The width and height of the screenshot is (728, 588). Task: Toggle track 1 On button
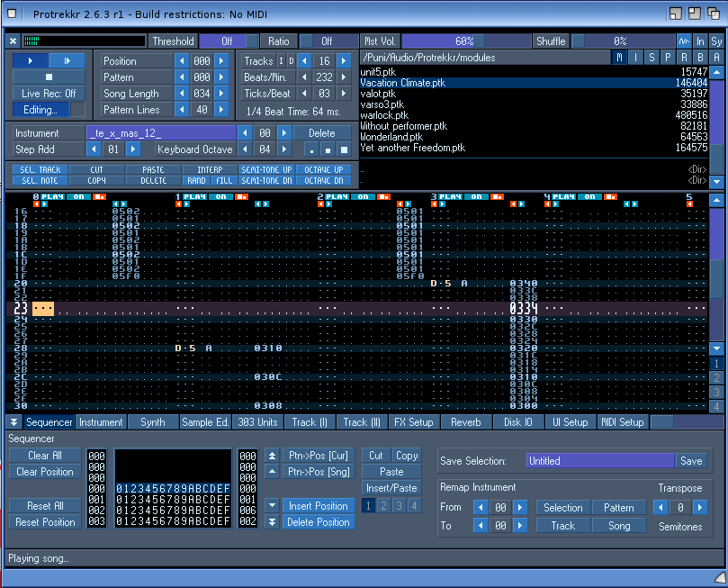220,196
